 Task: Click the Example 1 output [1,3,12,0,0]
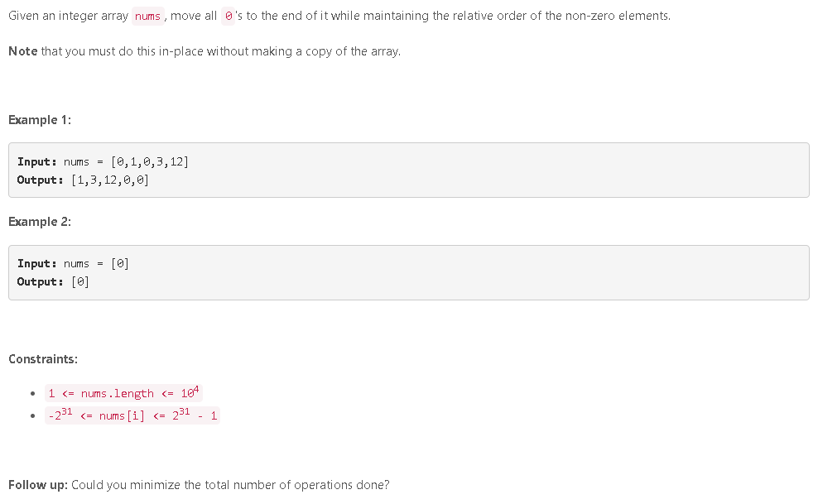pos(83,180)
